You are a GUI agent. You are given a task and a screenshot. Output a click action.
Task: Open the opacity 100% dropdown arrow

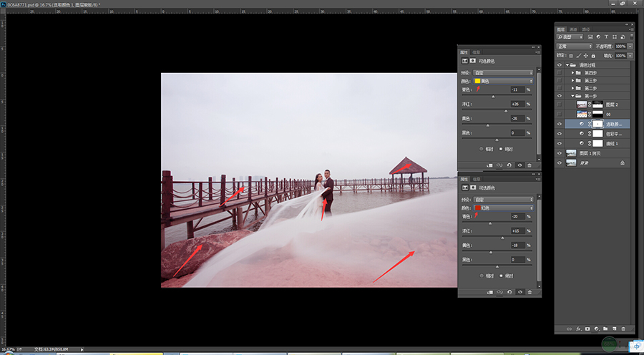point(630,47)
